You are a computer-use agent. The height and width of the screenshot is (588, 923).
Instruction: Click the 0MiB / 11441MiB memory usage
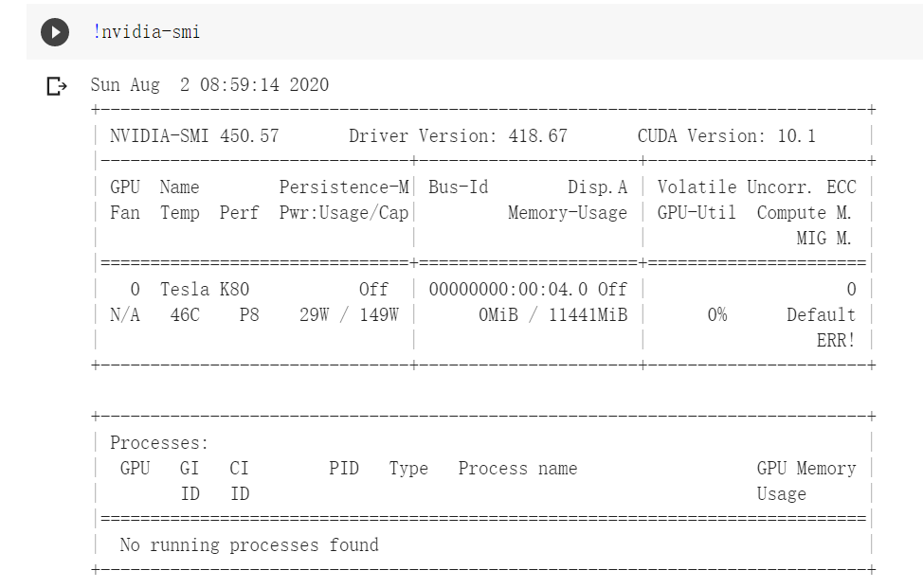[x=552, y=315]
